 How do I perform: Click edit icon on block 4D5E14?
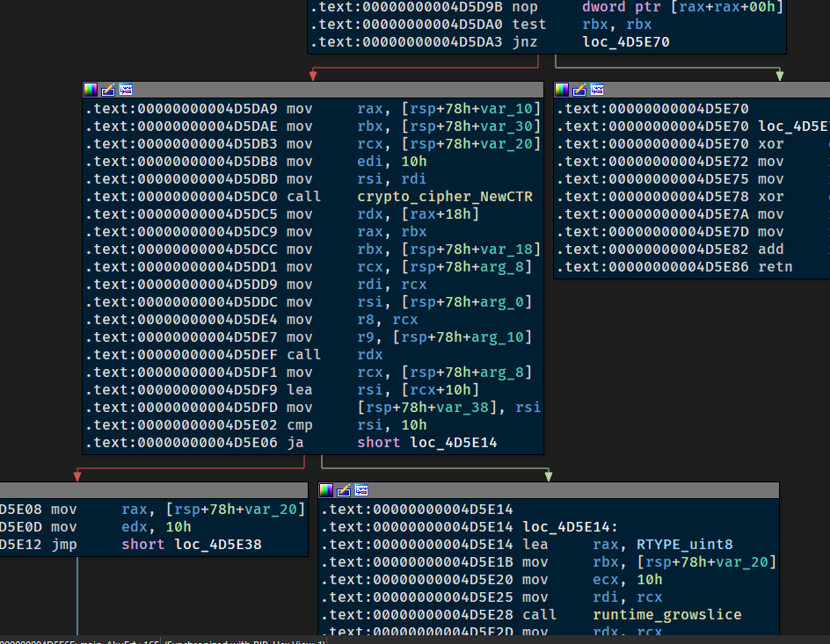tap(344, 490)
